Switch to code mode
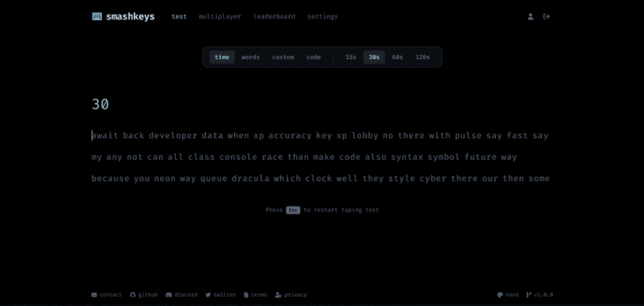This screenshot has width=644, height=306. pos(313,57)
